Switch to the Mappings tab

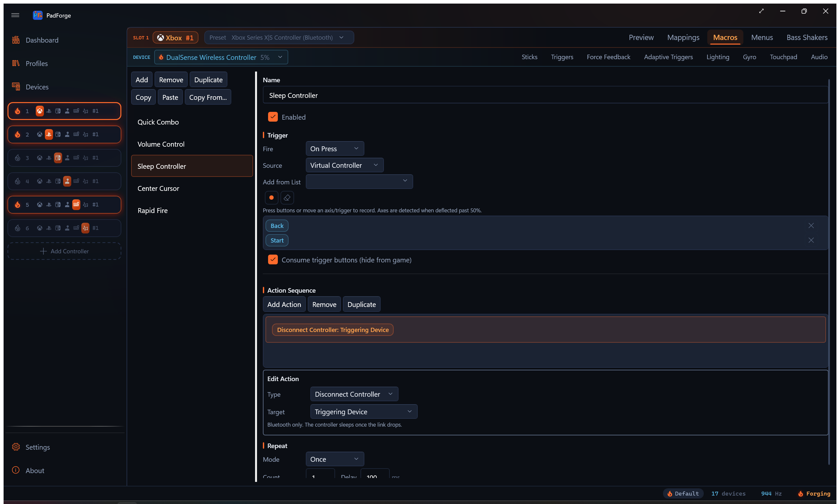pyautogui.click(x=683, y=37)
